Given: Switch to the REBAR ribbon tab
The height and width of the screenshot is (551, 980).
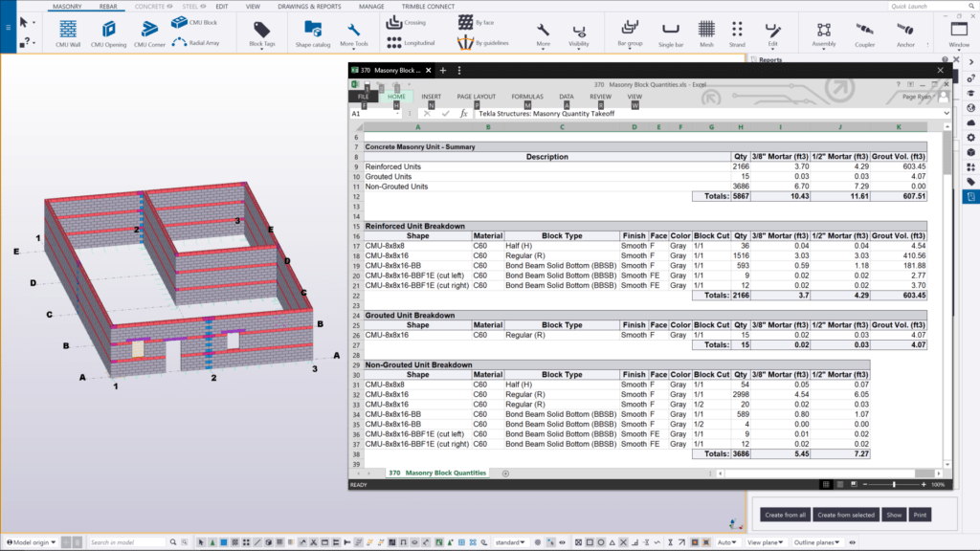Looking at the screenshot, I should pos(108,6).
